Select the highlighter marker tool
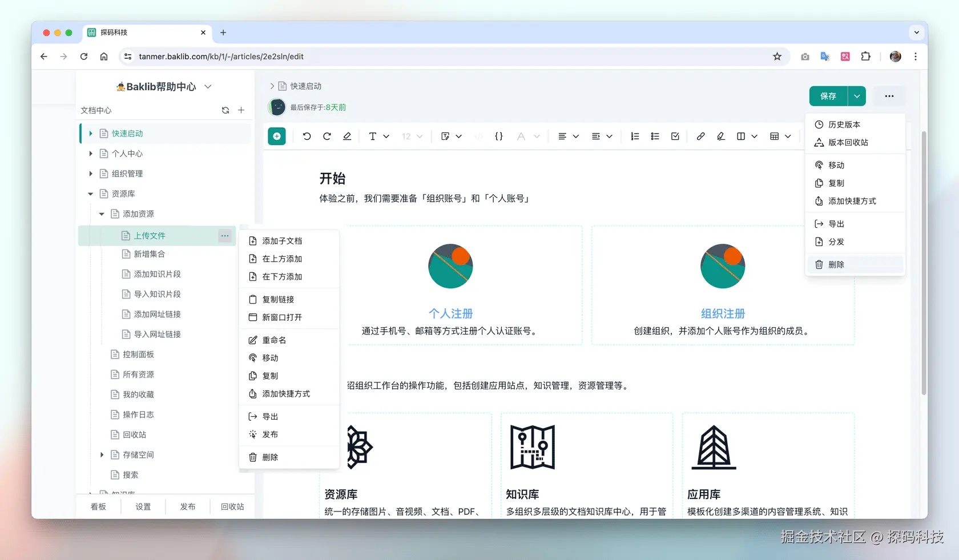Viewport: 959px width, 560px height. point(721,136)
